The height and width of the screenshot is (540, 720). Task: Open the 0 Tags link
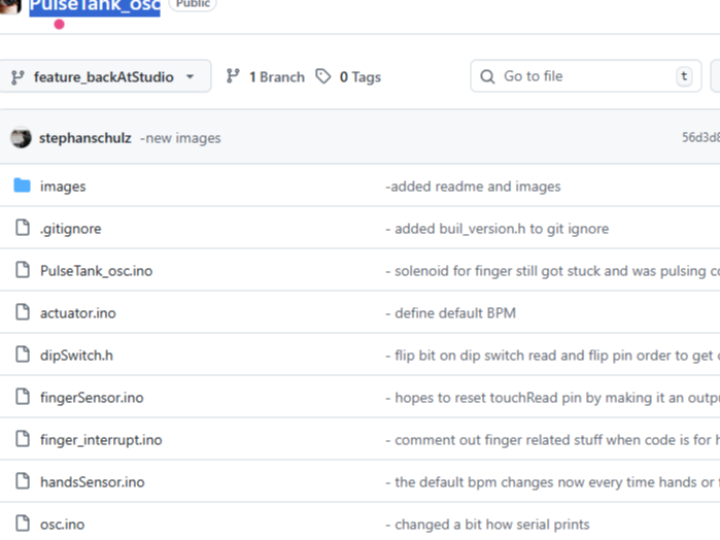point(348,77)
